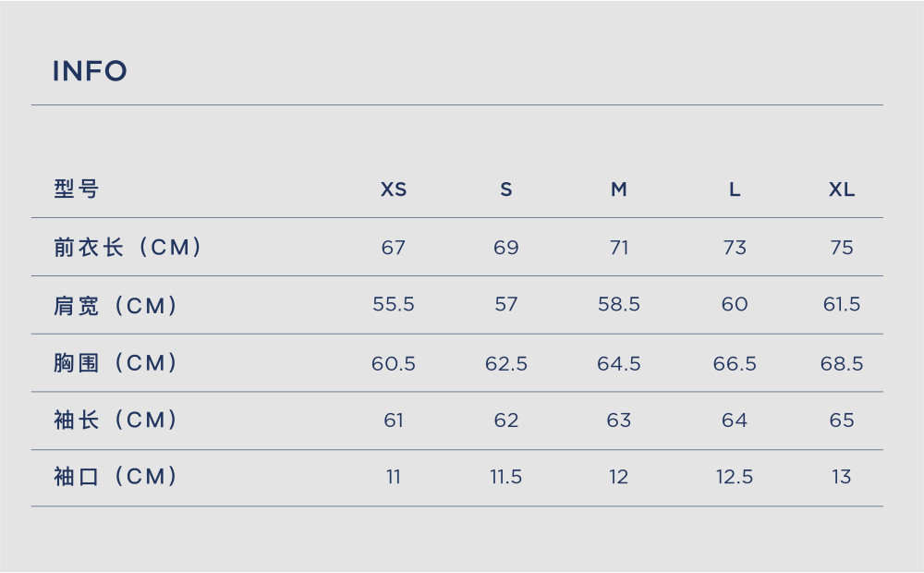
Task: Click the 肩宽 (CM) row label
Action: tap(115, 305)
